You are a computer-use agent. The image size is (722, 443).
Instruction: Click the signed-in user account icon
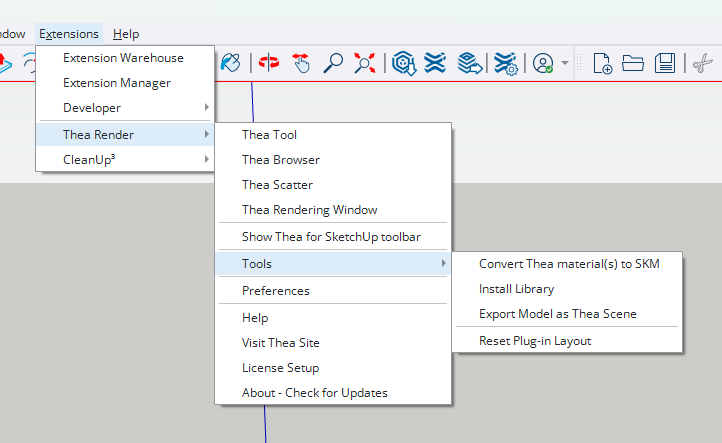tap(543, 63)
